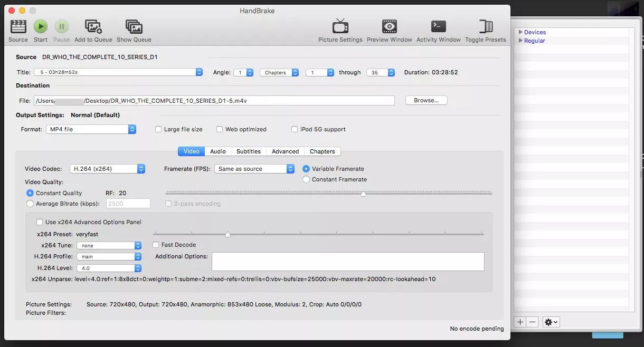This screenshot has width=644, height=347.
Task: Click the RF constant quality slider handle
Action: pos(363,194)
